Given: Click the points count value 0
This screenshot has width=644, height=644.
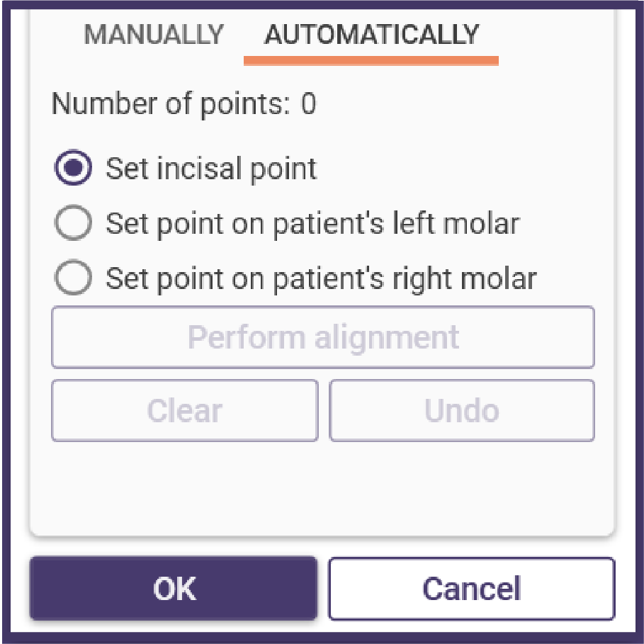Looking at the screenshot, I should click(x=309, y=103).
